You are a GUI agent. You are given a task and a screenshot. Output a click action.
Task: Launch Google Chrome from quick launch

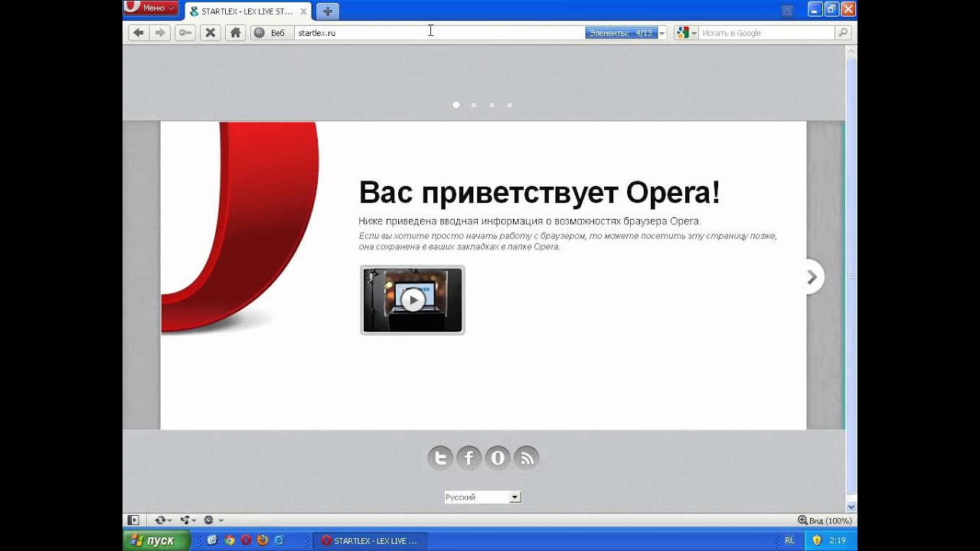[229, 540]
